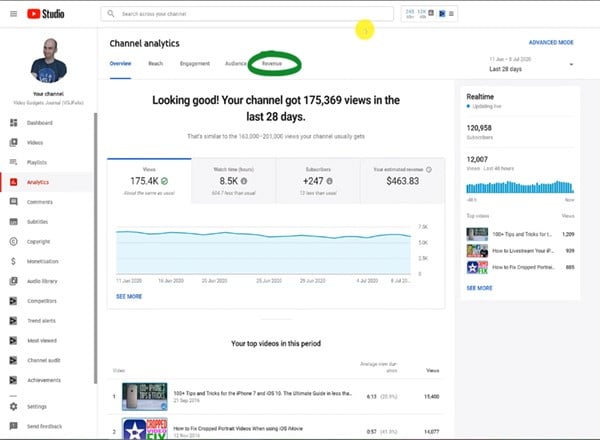Click the Send feedback icon
Viewport: 600px width, 440px height.
click(13, 426)
